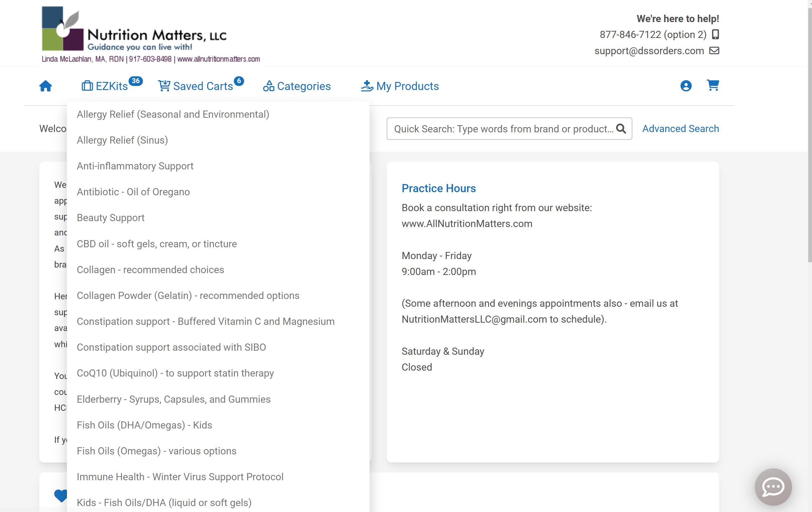Click the blue heart icon
This screenshot has width=812, height=512.
61,495
